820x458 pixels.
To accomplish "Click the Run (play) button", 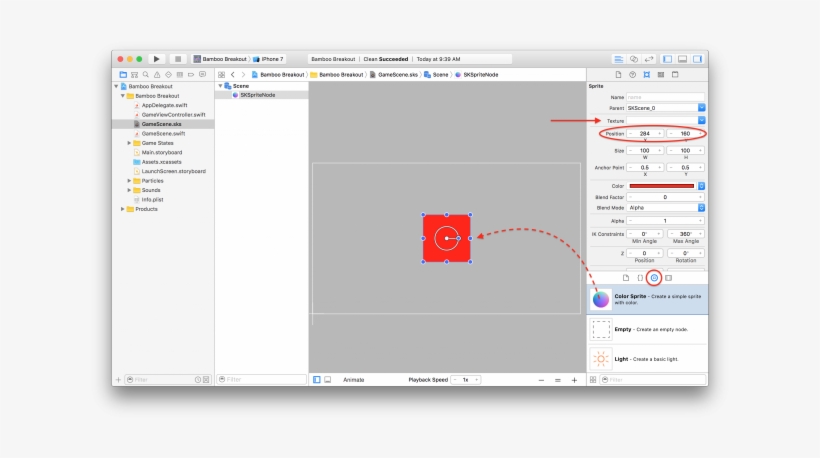I will point(156,59).
